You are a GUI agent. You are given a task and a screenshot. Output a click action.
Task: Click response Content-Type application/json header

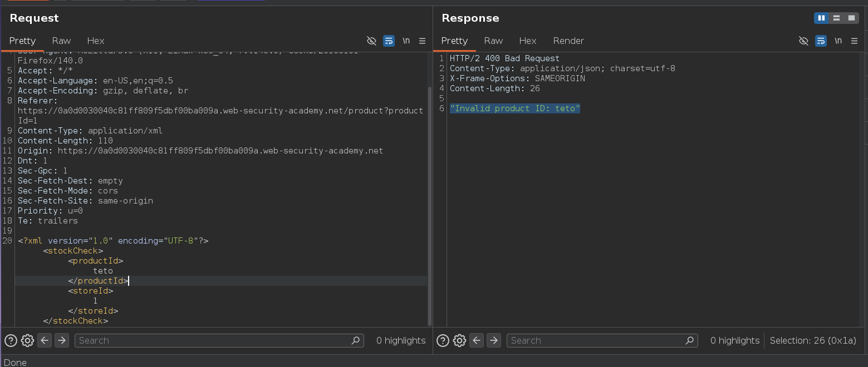tap(562, 68)
